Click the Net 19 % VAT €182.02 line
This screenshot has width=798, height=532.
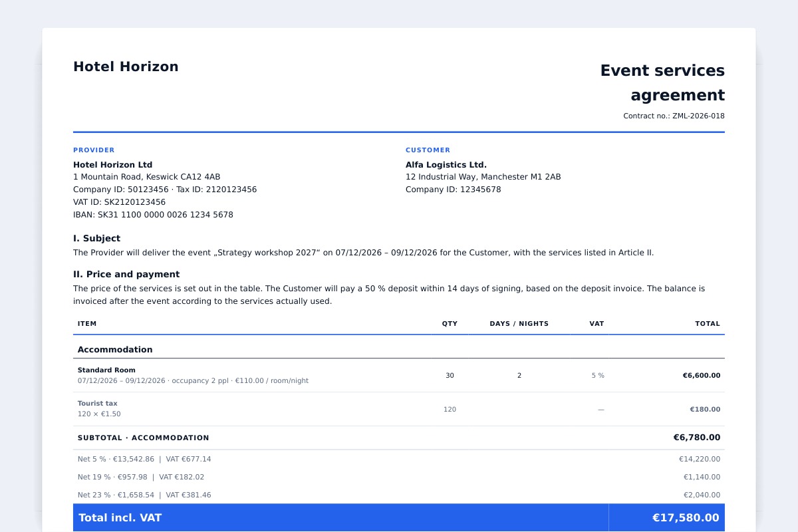pyautogui.click(x=141, y=477)
